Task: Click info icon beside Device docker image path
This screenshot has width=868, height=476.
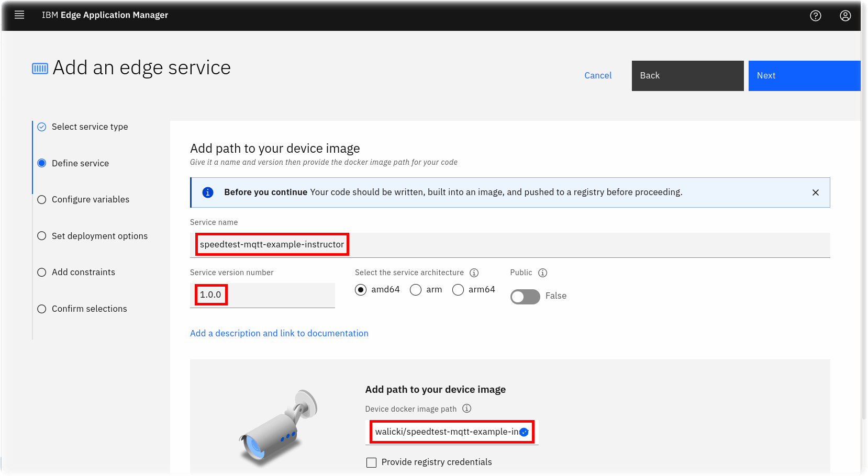Action: point(467,409)
